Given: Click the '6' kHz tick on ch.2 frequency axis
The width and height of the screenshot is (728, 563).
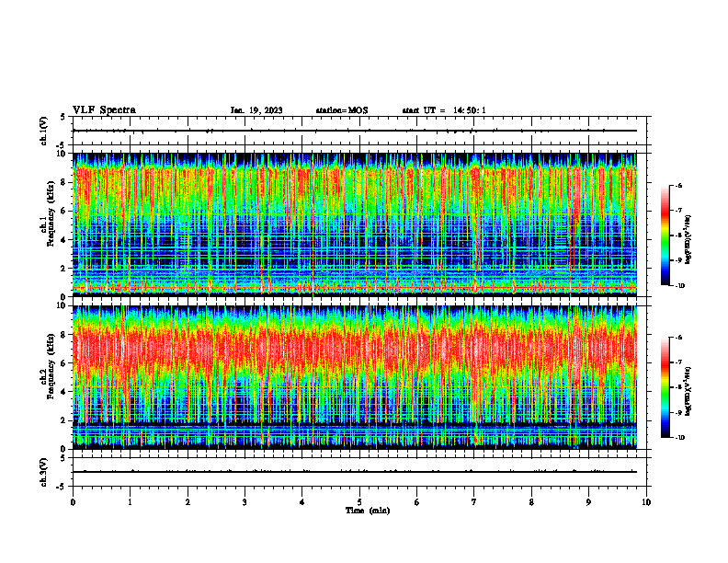Looking at the screenshot, I should (64, 363).
